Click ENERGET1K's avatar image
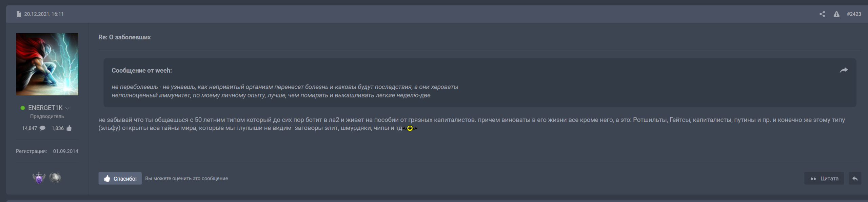 [x=47, y=64]
